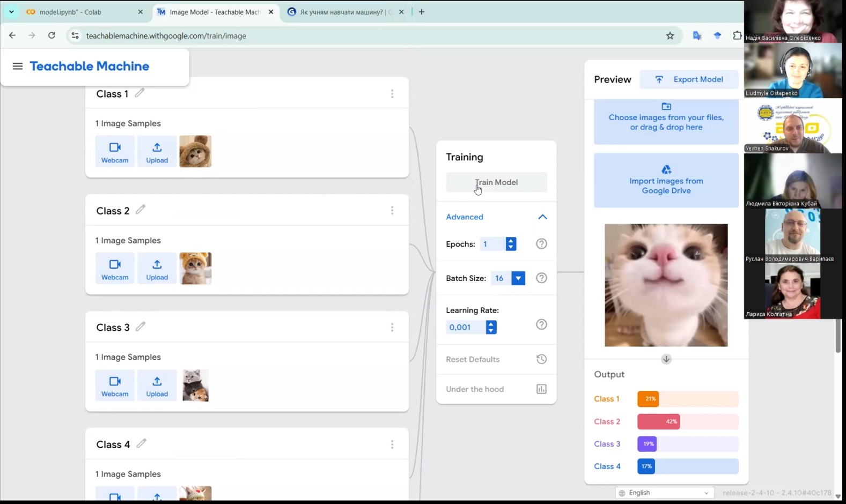Click Upload in Class 1
This screenshot has height=504, width=846.
157,152
